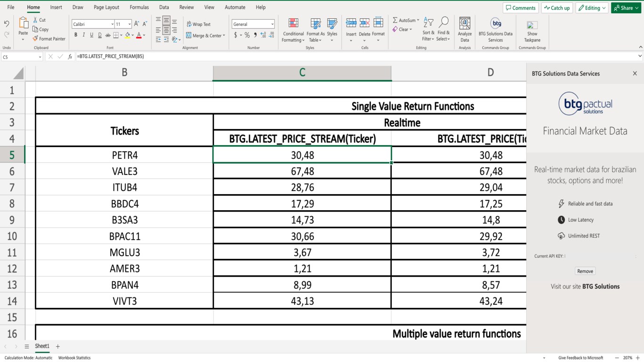Switch to the Formulas tab
This screenshot has height=362, width=644.
(x=139, y=8)
